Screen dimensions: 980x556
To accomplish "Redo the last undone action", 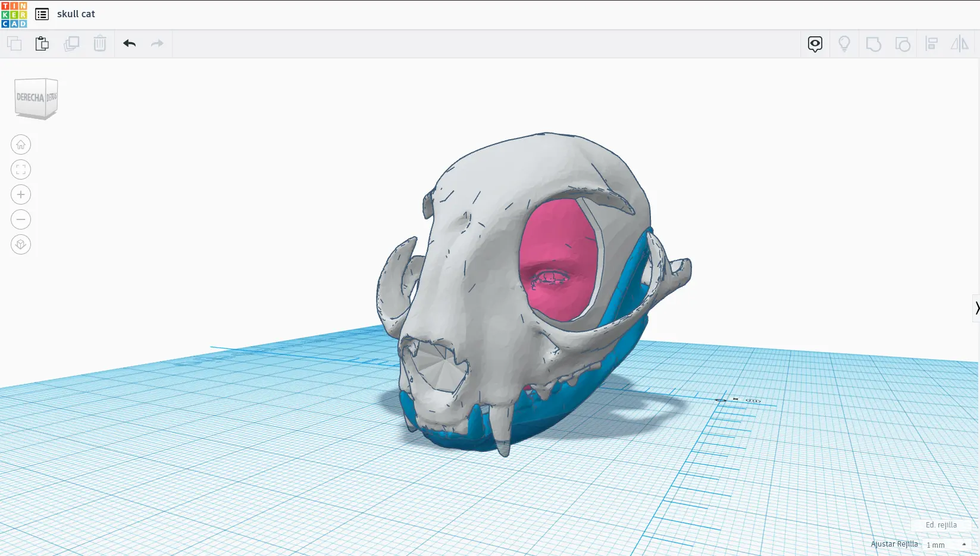I will 157,43.
